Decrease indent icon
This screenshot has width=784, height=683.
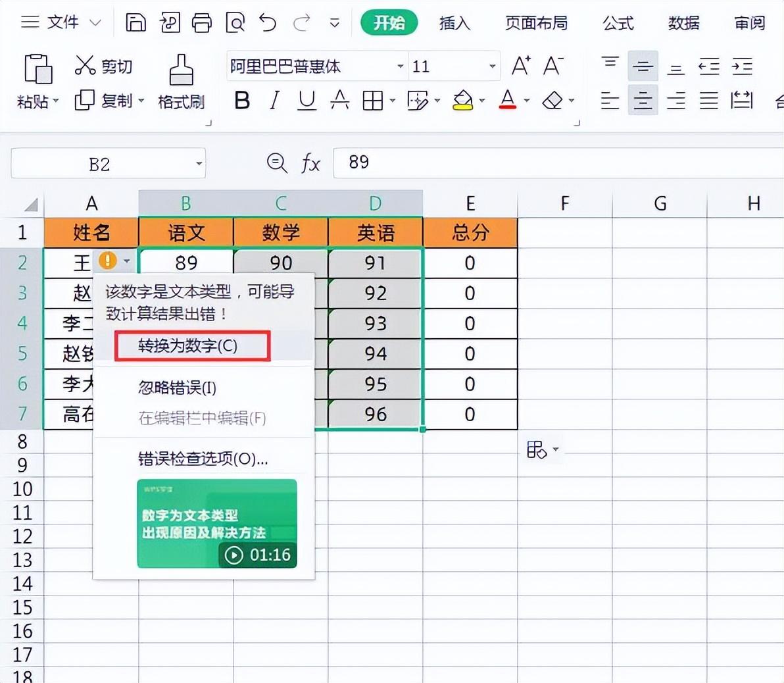709,66
